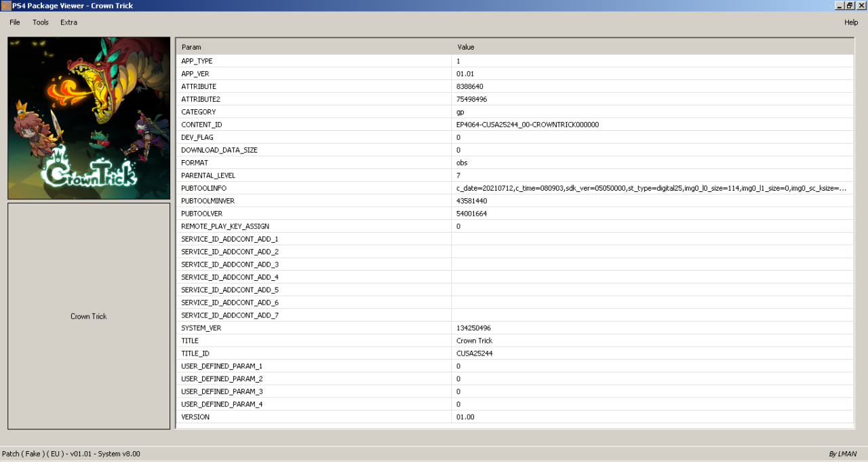Select the SERVICE_ID_ADDCONT_ADD_1 row
Image resolution: width=868 pixels, height=462 pixels.
[x=515, y=239]
